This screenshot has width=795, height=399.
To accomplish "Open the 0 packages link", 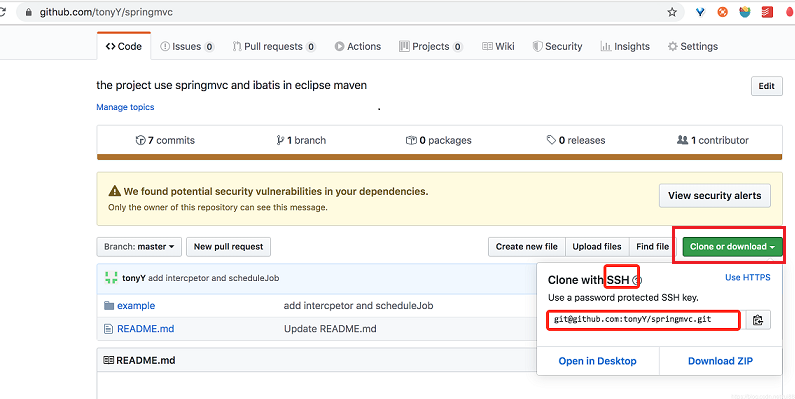I will pyautogui.click(x=439, y=140).
